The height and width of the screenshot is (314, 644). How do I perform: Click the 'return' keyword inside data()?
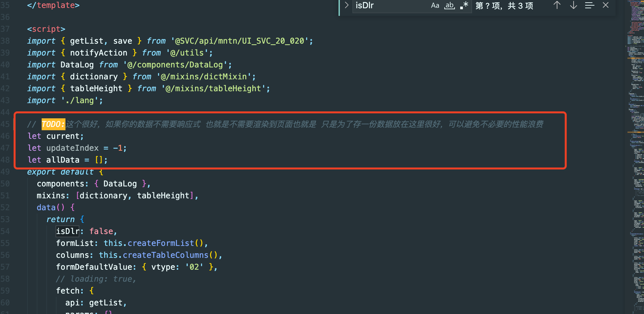coord(60,219)
